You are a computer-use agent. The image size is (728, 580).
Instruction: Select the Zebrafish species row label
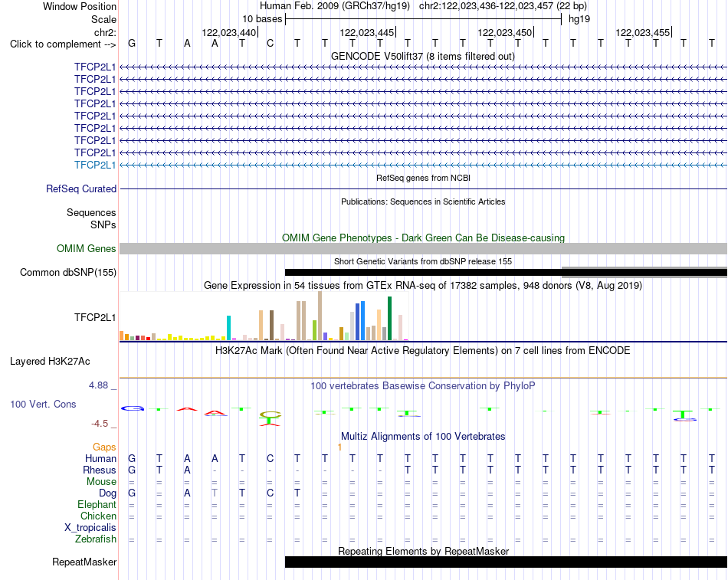click(x=96, y=539)
